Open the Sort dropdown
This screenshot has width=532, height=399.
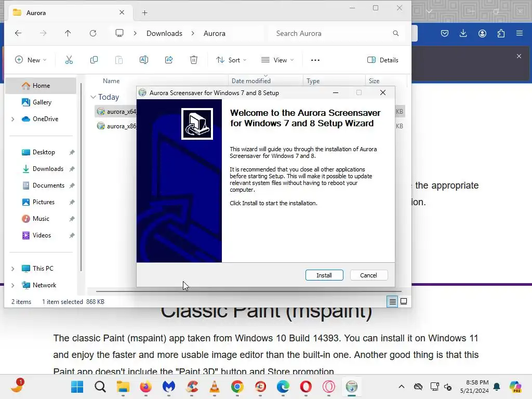231,60
